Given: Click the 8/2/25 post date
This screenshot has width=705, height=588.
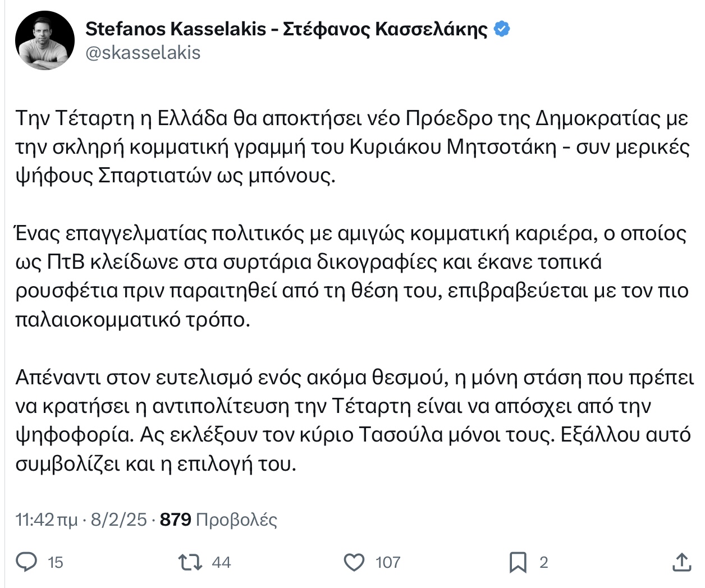Looking at the screenshot, I should click(118, 520).
